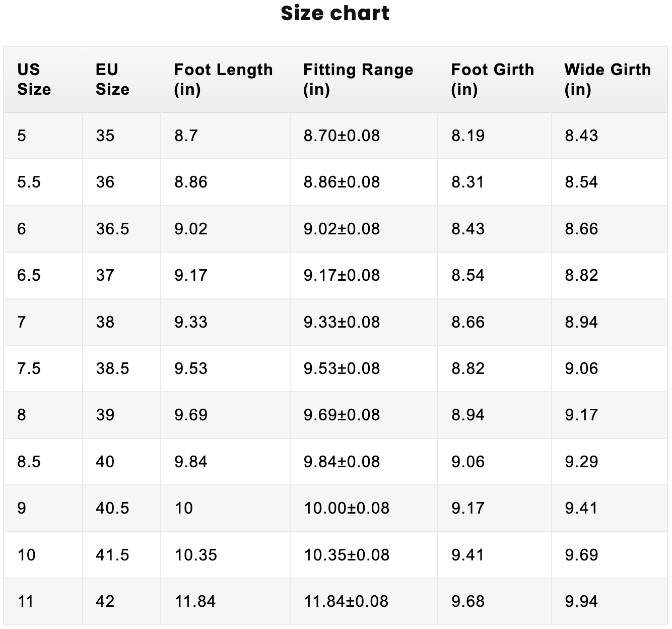This screenshot has height=629, width=672.
Task: Select the Foot Length (in) header
Action: coord(223,79)
